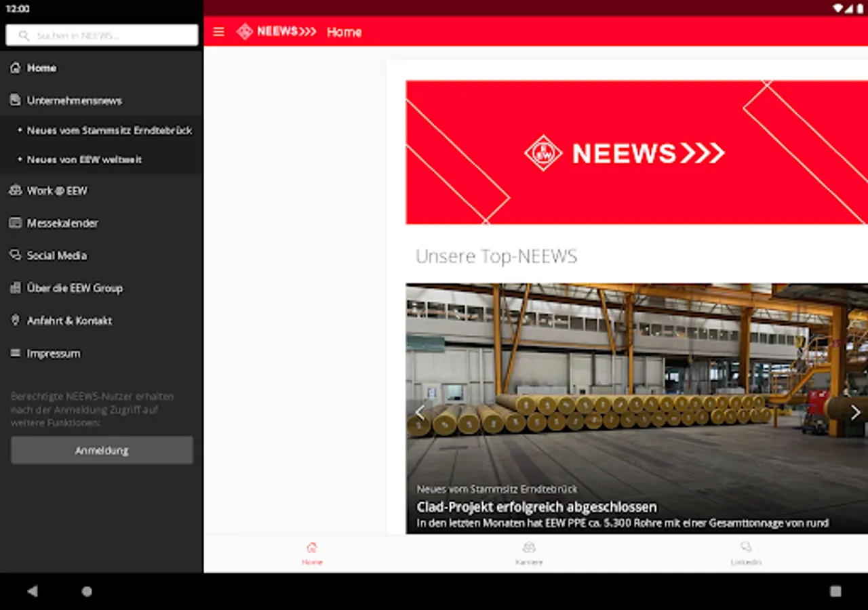Screen dimensions: 868x610
Task: Show next slide with right arrow
Action: pyautogui.click(x=855, y=412)
